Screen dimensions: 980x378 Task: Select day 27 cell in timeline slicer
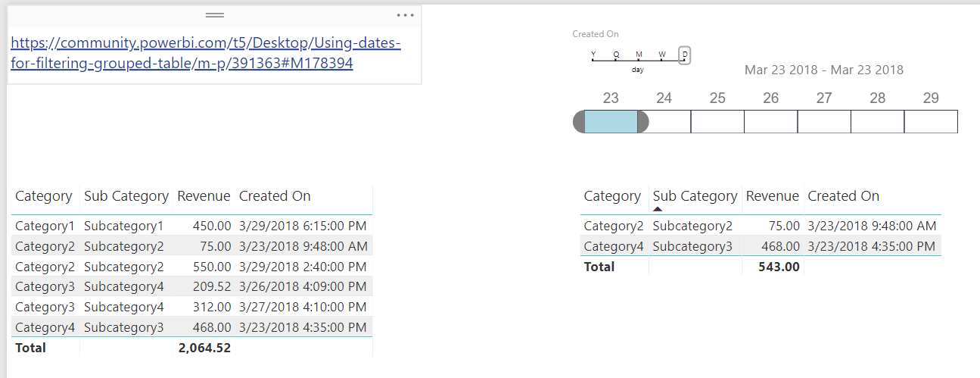point(824,121)
